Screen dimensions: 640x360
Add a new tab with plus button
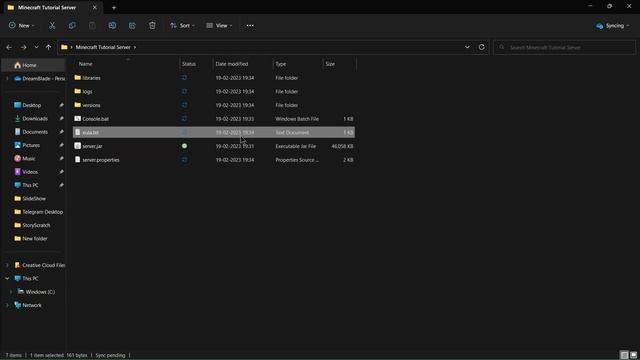114,7
